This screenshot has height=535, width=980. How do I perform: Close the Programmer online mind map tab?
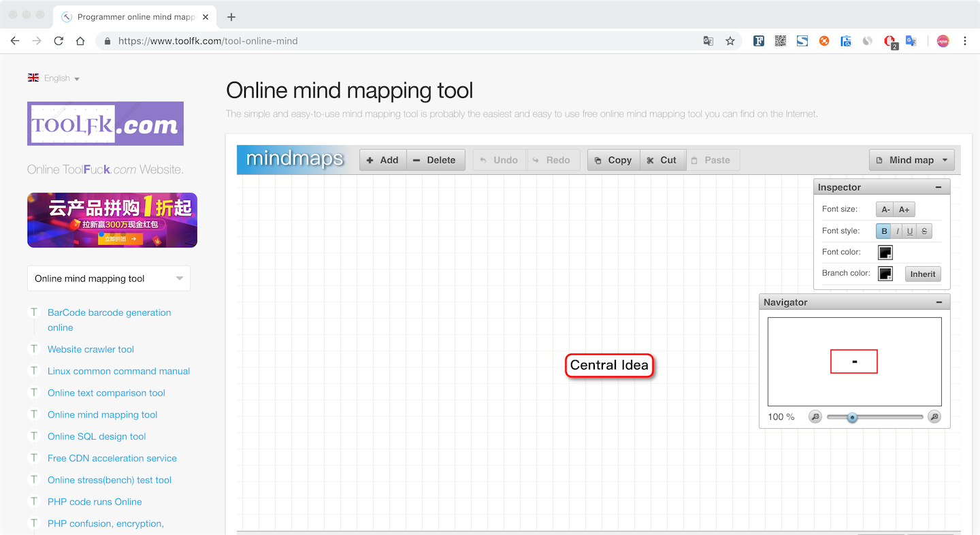pyautogui.click(x=206, y=17)
